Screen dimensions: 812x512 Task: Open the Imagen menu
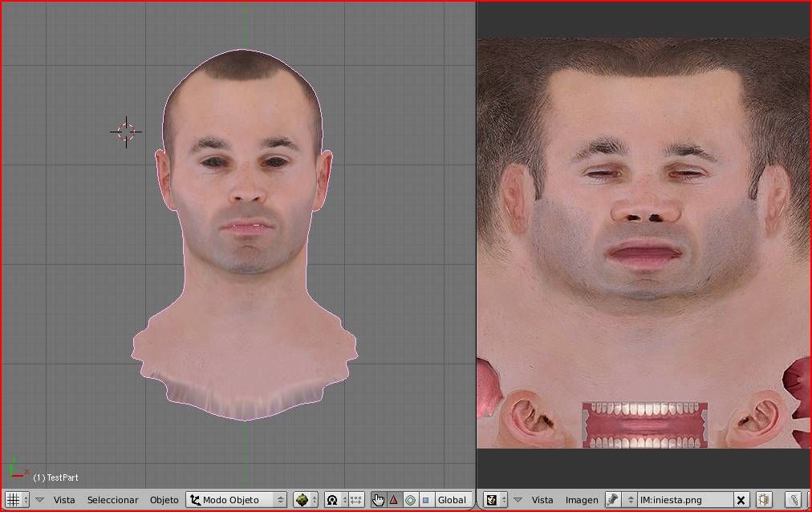coord(582,500)
